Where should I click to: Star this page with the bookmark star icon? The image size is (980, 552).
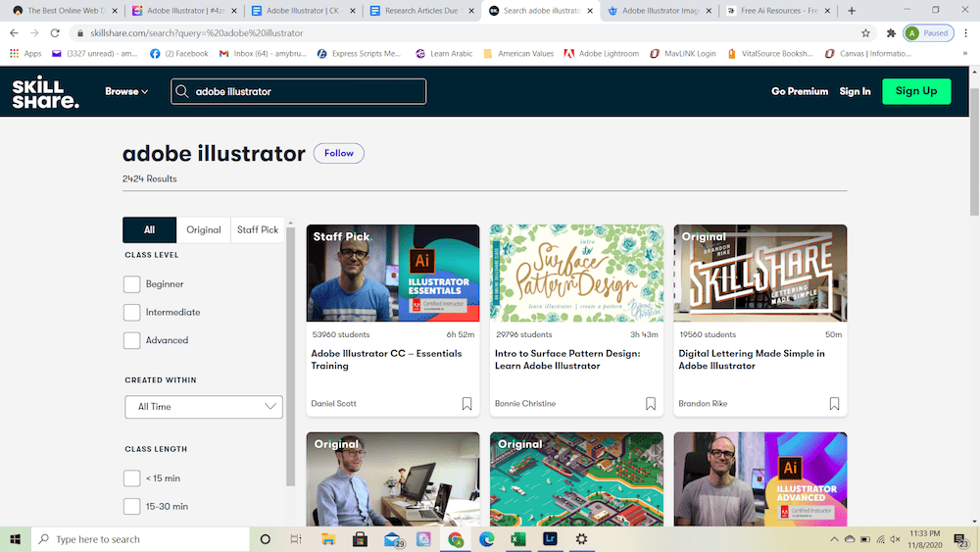[865, 33]
